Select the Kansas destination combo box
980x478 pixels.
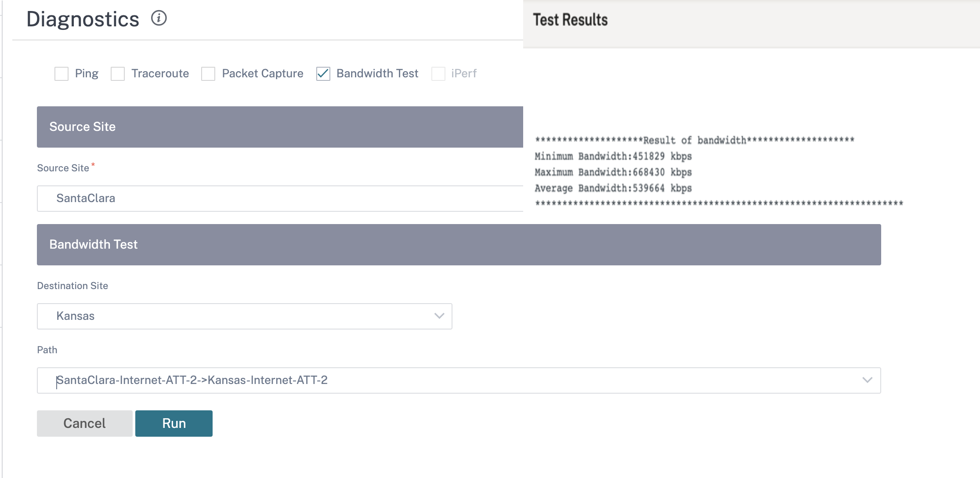[244, 316]
